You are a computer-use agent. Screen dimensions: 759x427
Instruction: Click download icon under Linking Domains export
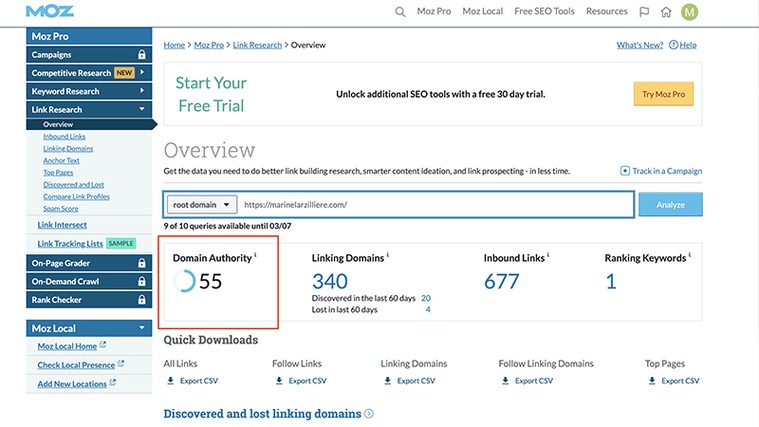pos(387,381)
